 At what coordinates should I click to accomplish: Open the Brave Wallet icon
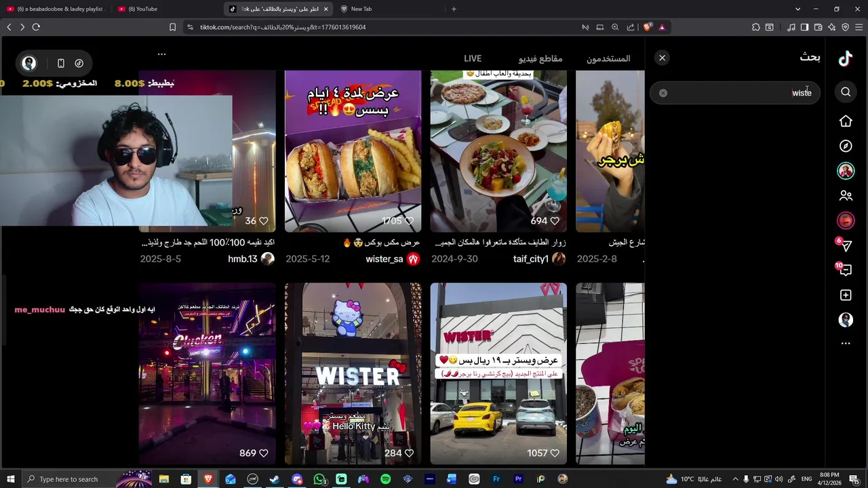point(818,27)
